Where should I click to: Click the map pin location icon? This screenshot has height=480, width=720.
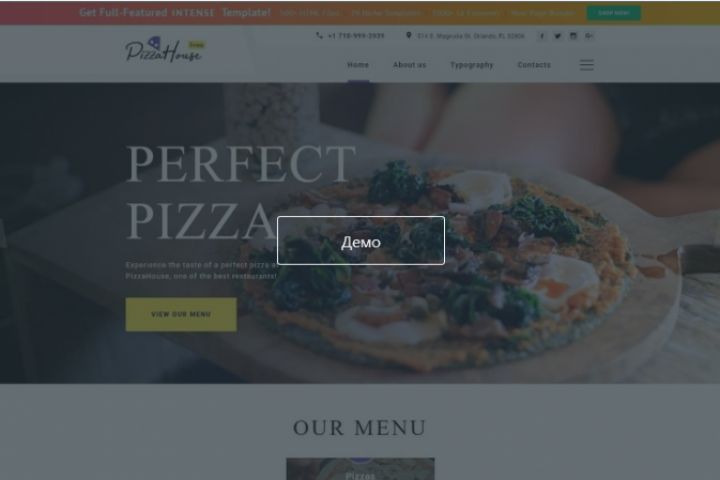coord(409,35)
